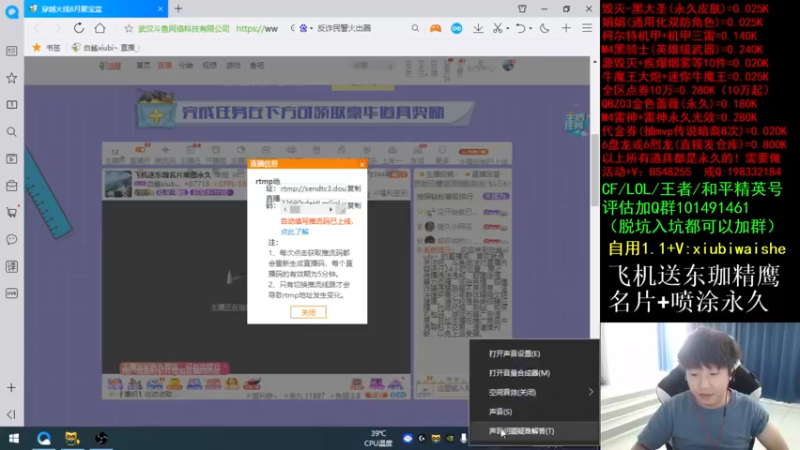Screen dimensions: 800x450
Task: Click the 首页 site nav item
Action: point(143,65)
